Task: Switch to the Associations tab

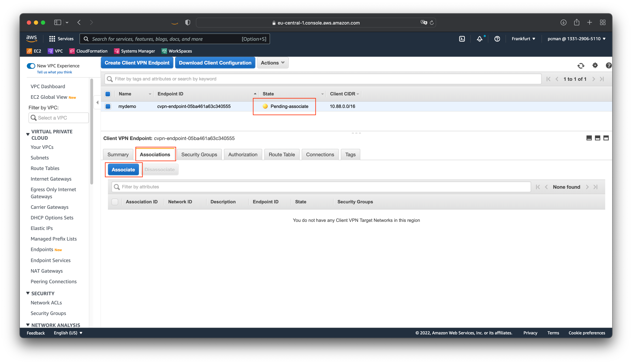Action: (x=155, y=154)
